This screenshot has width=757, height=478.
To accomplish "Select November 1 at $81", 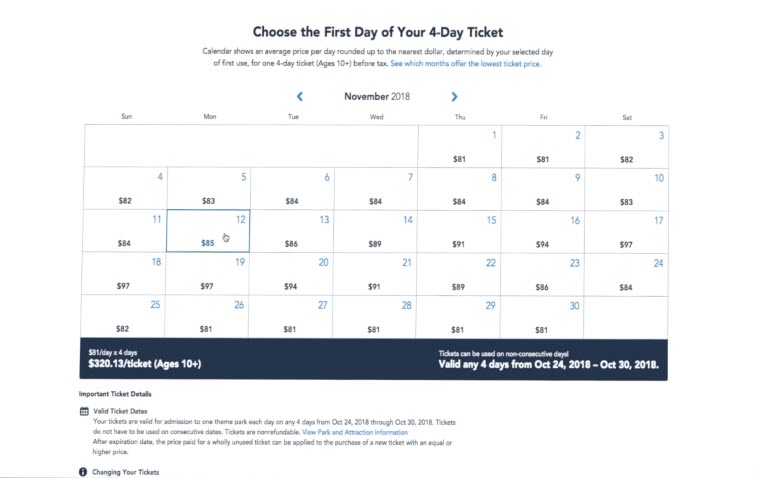I will [460, 146].
